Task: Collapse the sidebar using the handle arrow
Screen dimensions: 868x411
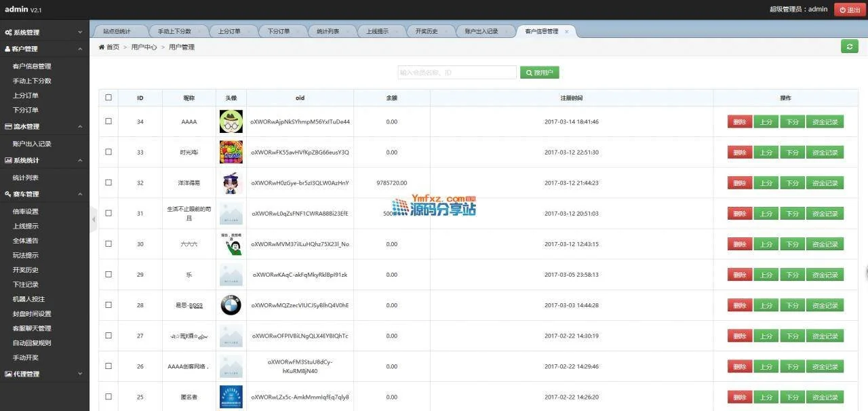Action: point(94,219)
